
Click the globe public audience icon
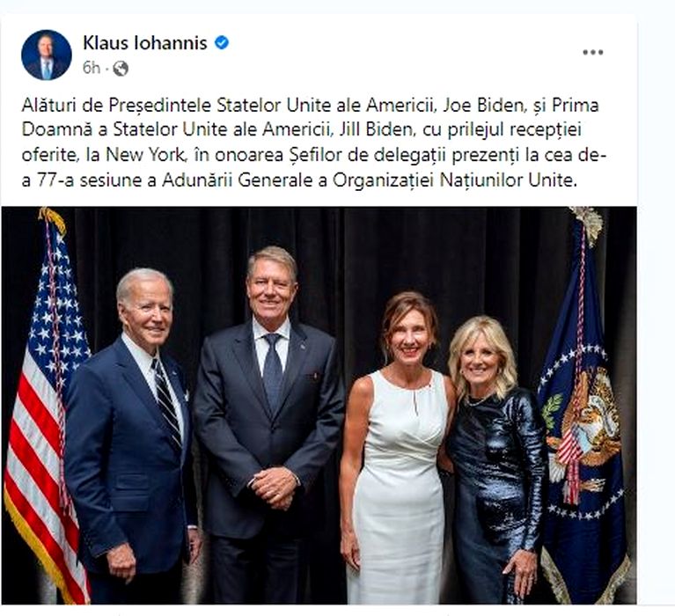121,68
